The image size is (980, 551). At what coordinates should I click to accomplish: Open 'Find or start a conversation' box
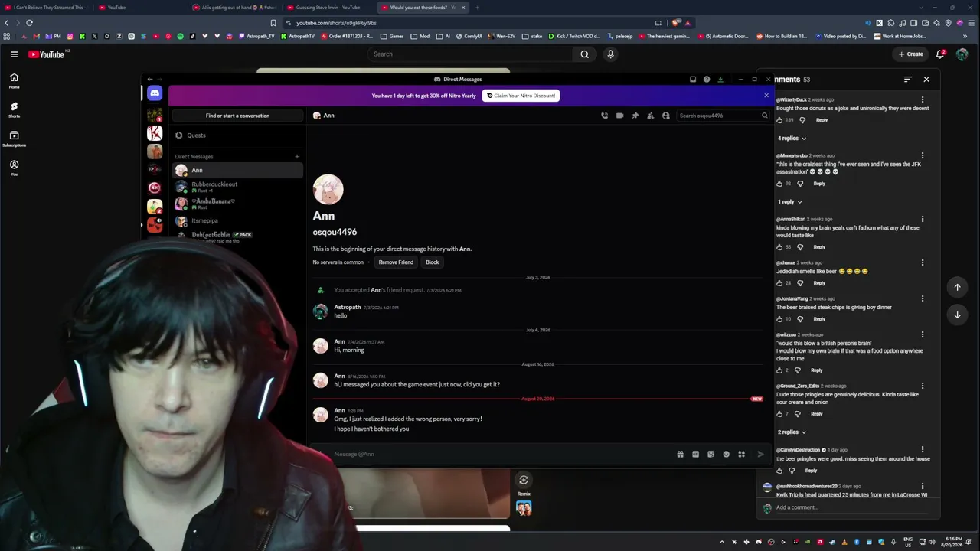click(x=237, y=116)
